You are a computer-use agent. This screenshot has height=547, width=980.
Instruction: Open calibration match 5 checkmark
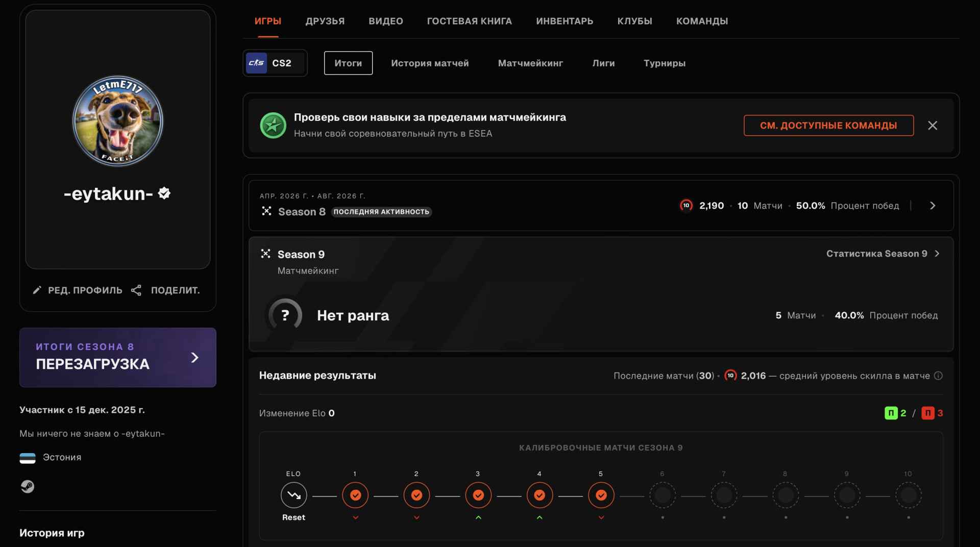click(601, 495)
